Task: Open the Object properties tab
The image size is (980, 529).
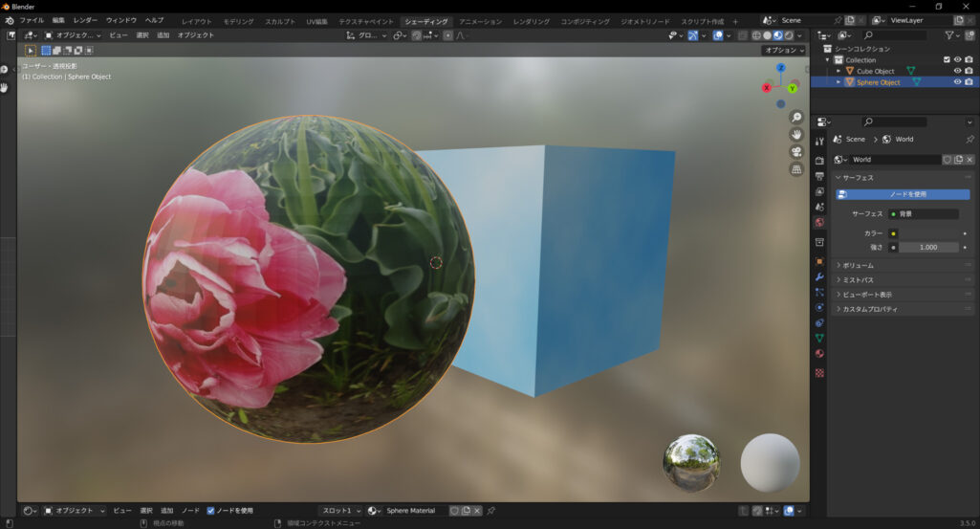Action: tap(819, 261)
